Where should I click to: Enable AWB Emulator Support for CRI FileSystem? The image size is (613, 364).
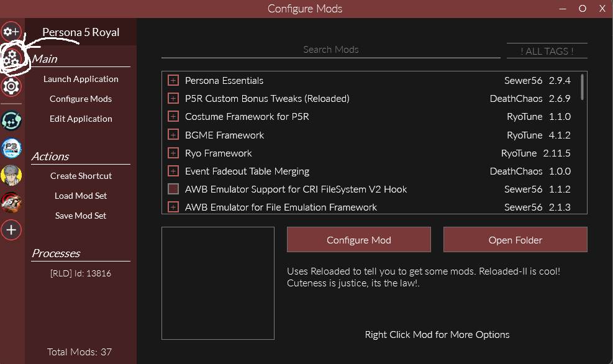[173, 189]
